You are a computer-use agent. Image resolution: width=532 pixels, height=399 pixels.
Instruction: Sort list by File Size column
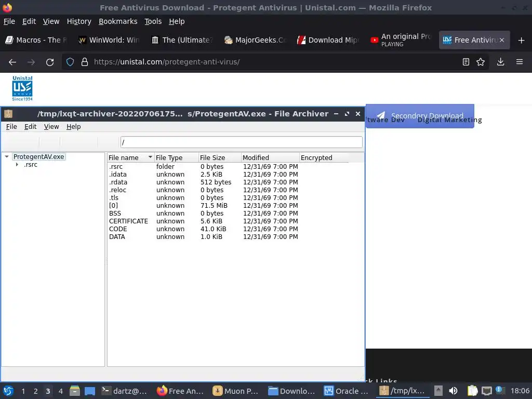(x=220, y=157)
